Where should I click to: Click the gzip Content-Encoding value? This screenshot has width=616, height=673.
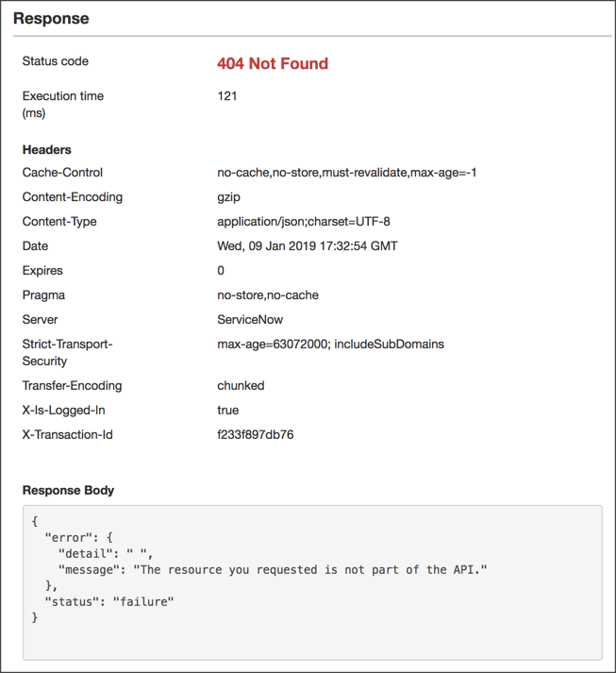click(x=229, y=197)
